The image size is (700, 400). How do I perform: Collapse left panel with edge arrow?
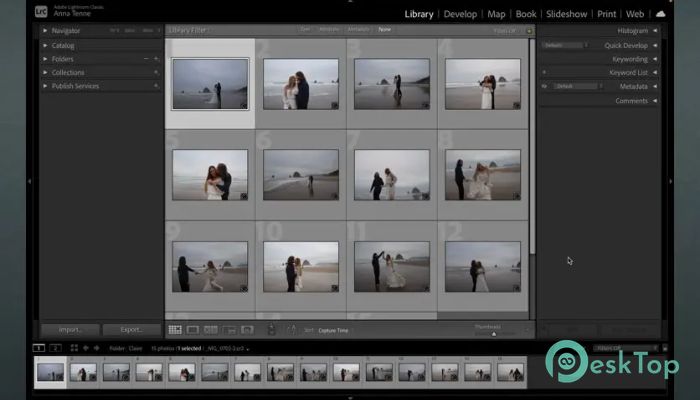click(29, 181)
